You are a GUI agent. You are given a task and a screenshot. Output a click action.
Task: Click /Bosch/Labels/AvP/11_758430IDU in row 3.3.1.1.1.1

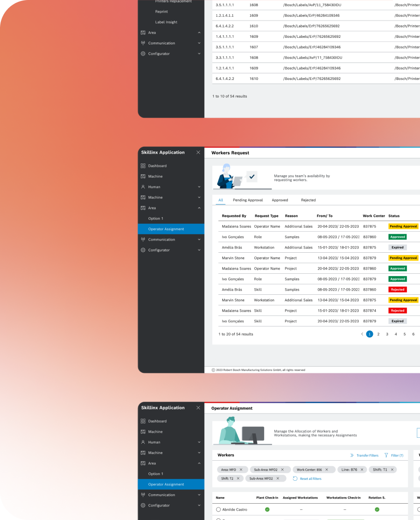[x=313, y=58]
